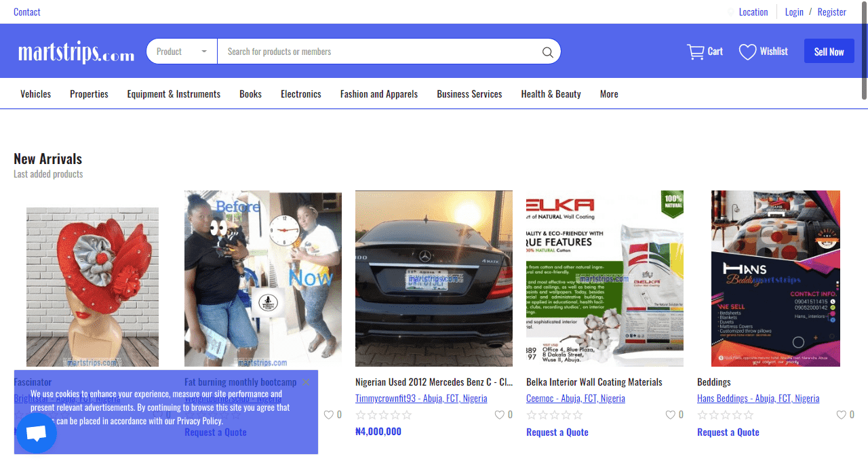Select Fashion and Apparels category

click(x=378, y=94)
